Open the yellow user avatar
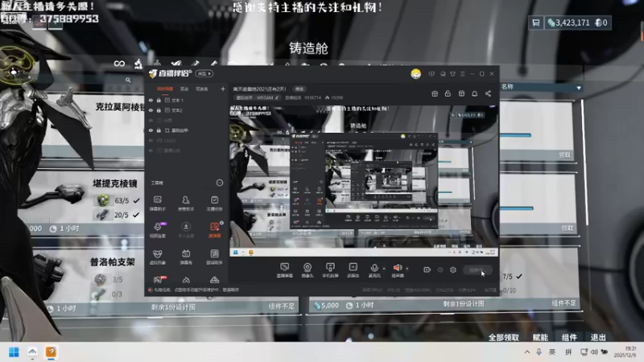644x362 pixels. coord(415,74)
